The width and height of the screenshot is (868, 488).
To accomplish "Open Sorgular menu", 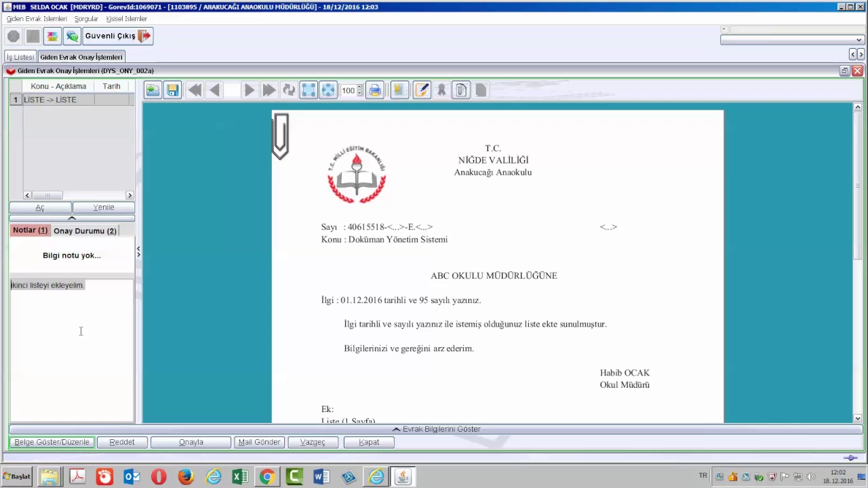I will click(86, 19).
